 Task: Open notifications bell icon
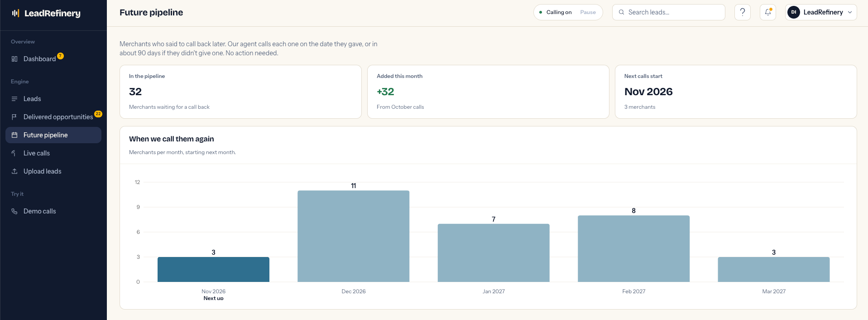click(768, 12)
